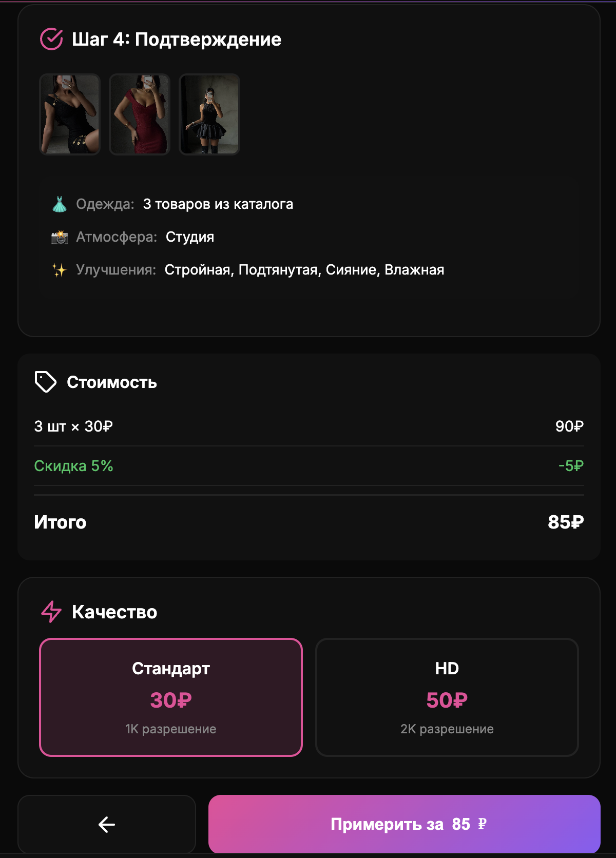616x858 pixels.
Task: Click the Стройная, Подтянутая, Сияние, Влажная enhancements text
Action: tap(304, 270)
